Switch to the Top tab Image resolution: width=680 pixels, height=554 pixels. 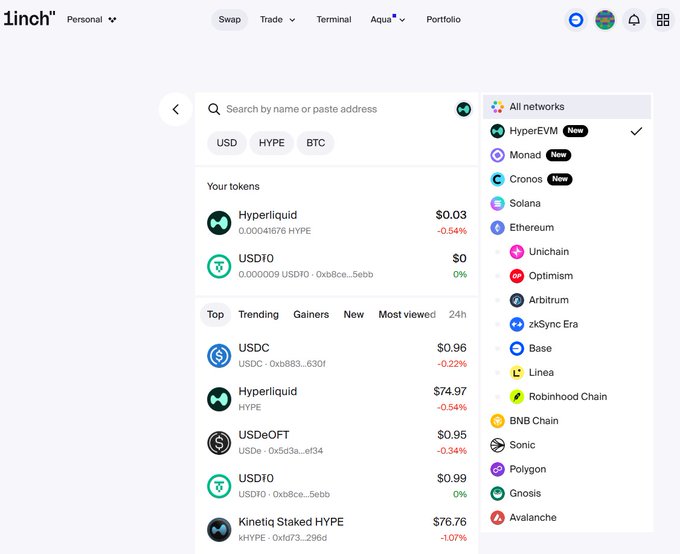click(x=215, y=315)
